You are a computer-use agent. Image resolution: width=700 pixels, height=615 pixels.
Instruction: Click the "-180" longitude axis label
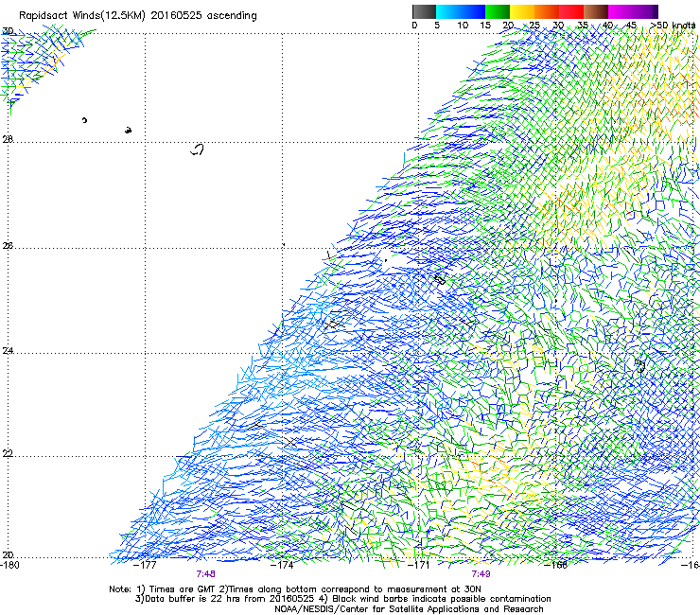[9, 565]
